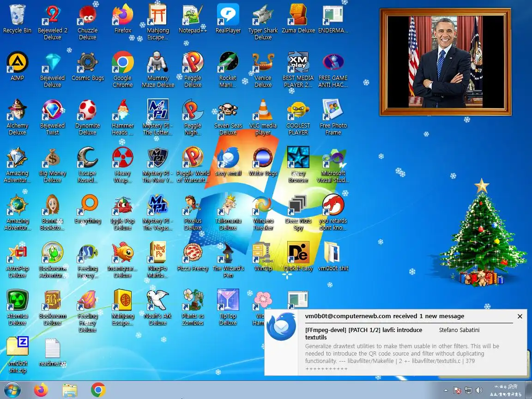Viewport: 532px width, 399px height.
Task: Open the Windows Start menu orb
Action: coord(12,390)
